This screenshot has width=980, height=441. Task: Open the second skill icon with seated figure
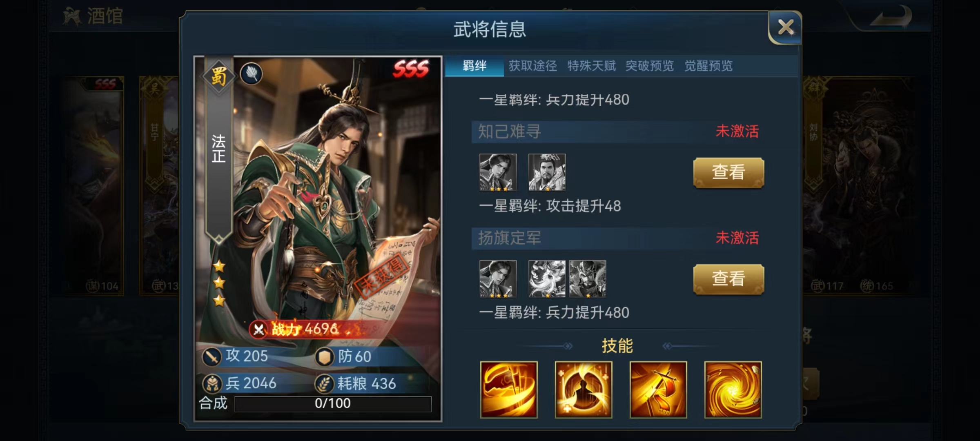[x=584, y=390]
